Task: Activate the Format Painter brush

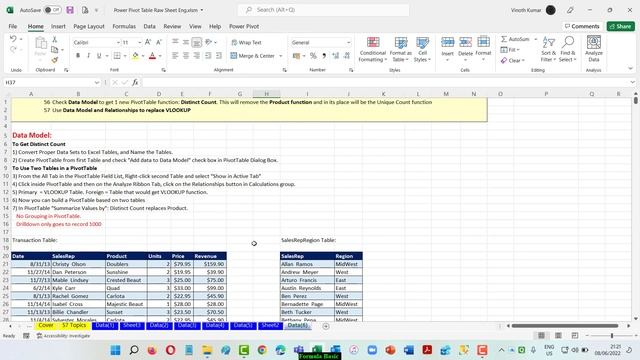Action: point(54,60)
